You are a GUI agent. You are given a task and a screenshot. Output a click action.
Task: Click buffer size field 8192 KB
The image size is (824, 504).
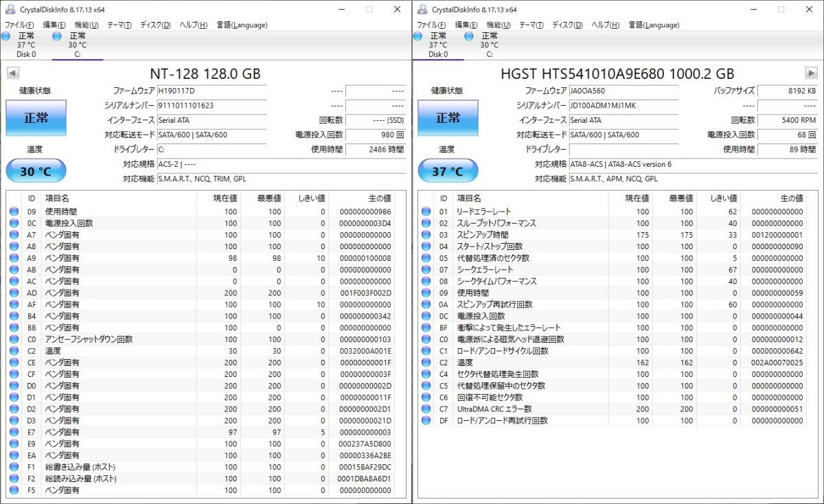(x=788, y=91)
